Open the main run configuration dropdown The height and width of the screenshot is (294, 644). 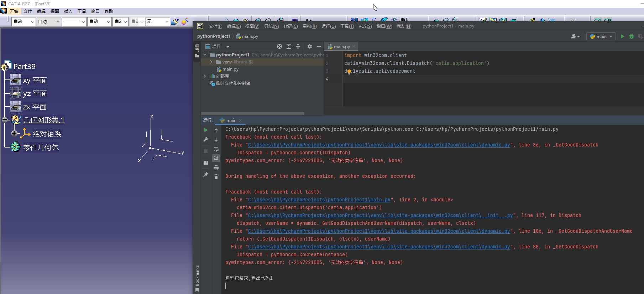pyautogui.click(x=601, y=36)
